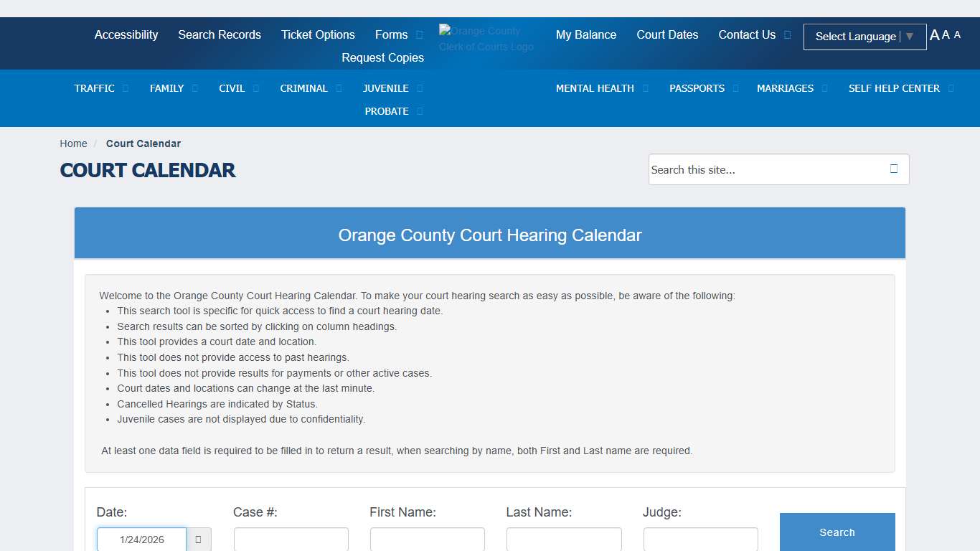Open the Select Language dropdown
The image size is (980, 551).
864,37
